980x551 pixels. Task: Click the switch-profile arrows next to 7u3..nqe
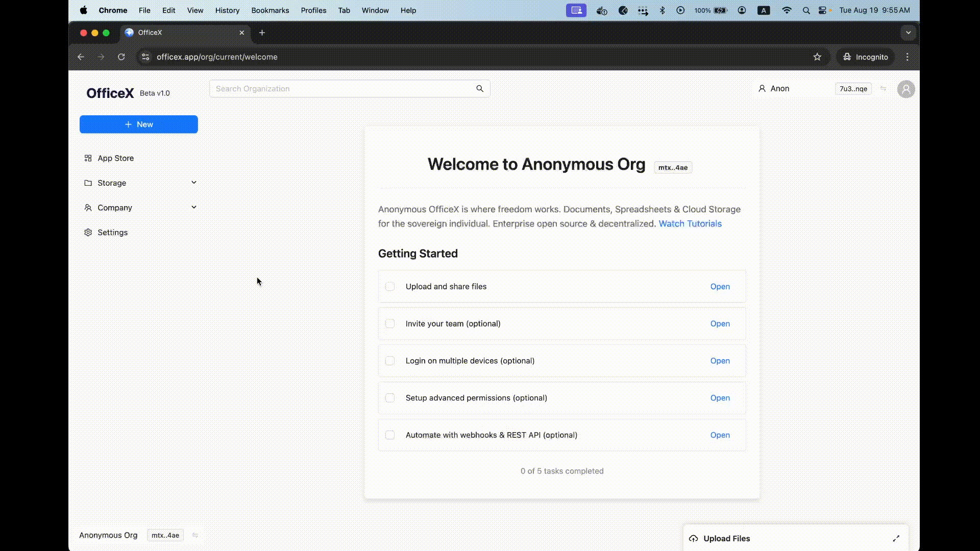[883, 89]
